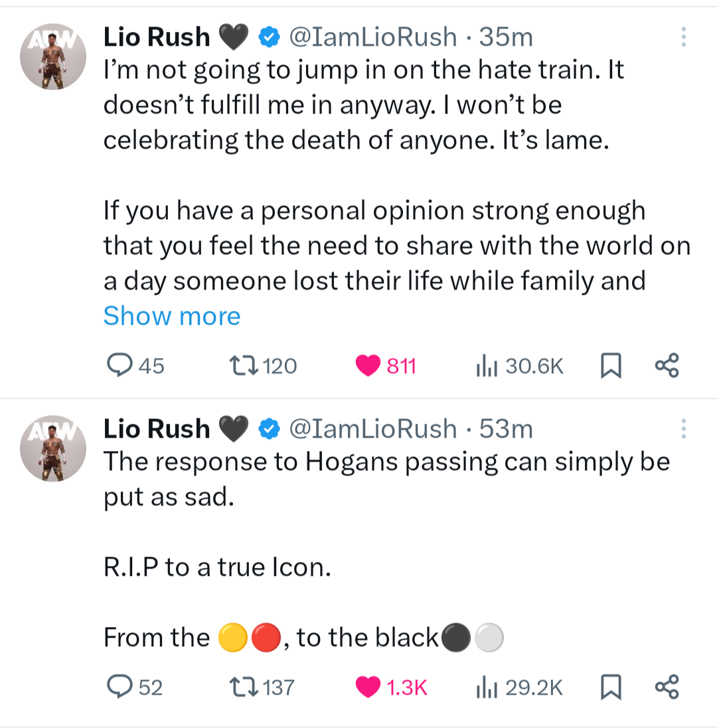View analytics showing 29.2K views

(486, 687)
